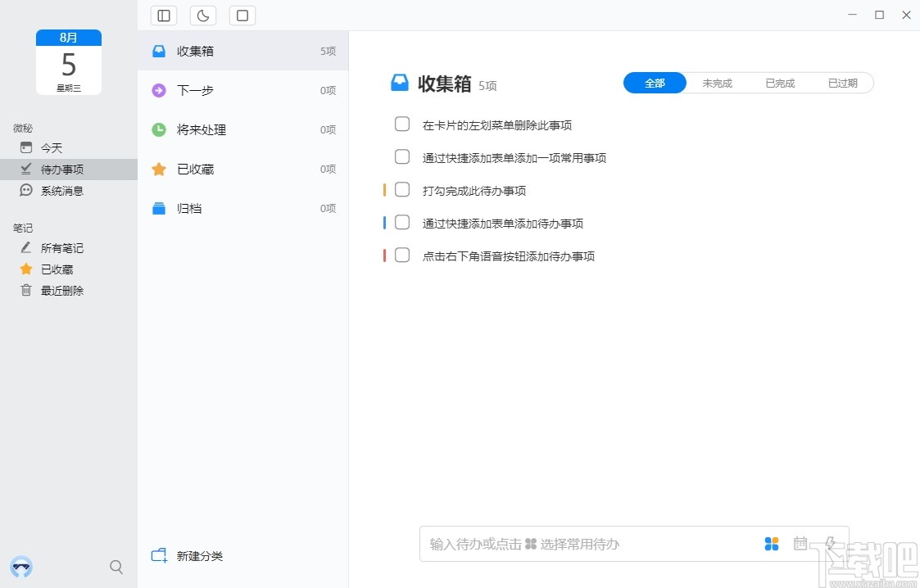Switch to the 未完成 filter tab

(x=717, y=84)
